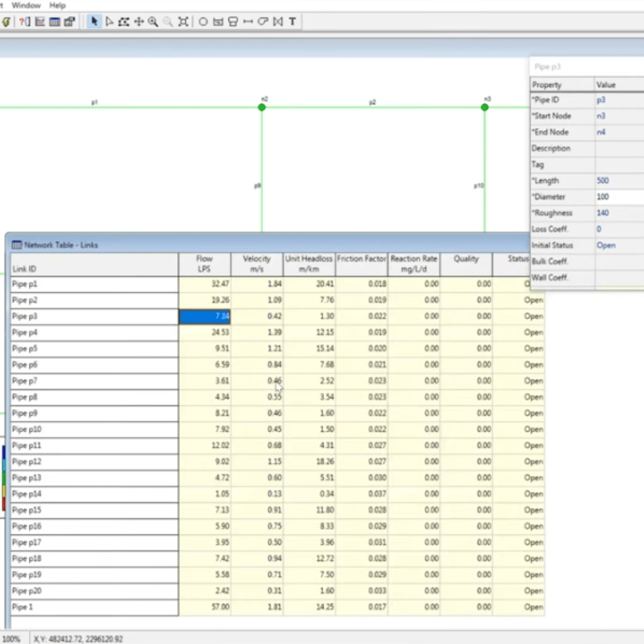
Task: Select the Add Junction circle tool
Action: pyautogui.click(x=203, y=21)
